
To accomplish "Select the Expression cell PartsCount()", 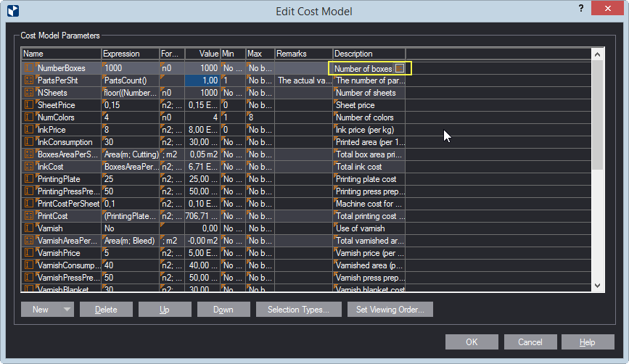I will click(131, 80).
